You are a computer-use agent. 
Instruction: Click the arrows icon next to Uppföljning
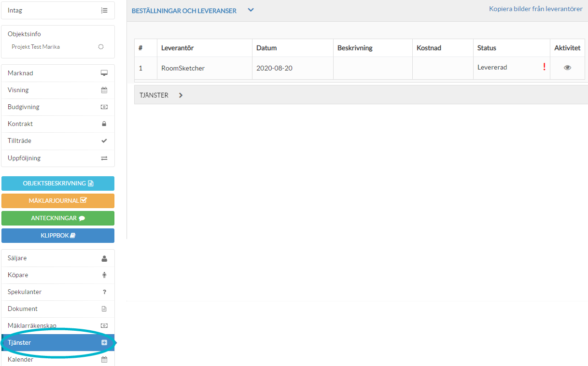click(104, 158)
